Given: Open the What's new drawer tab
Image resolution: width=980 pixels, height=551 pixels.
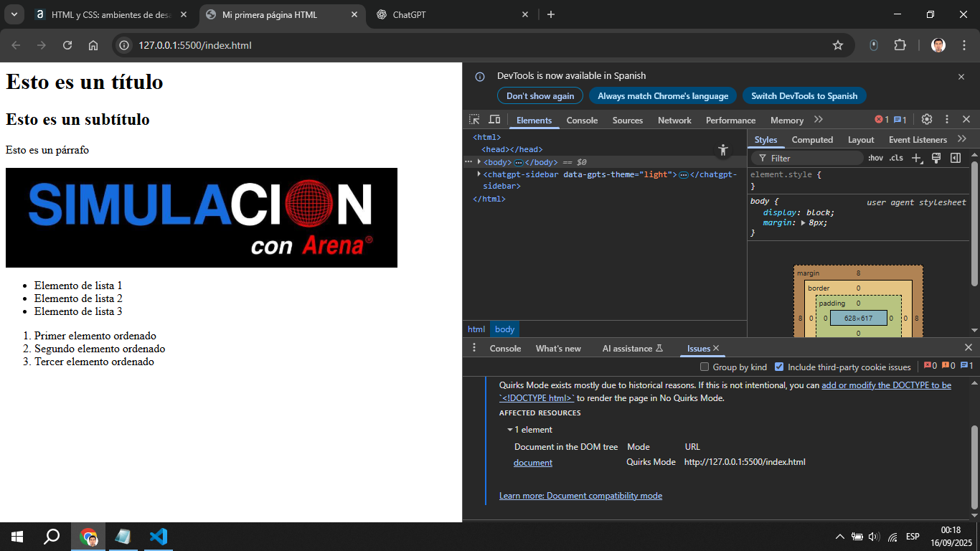Looking at the screenshot, I should point(558,348).
